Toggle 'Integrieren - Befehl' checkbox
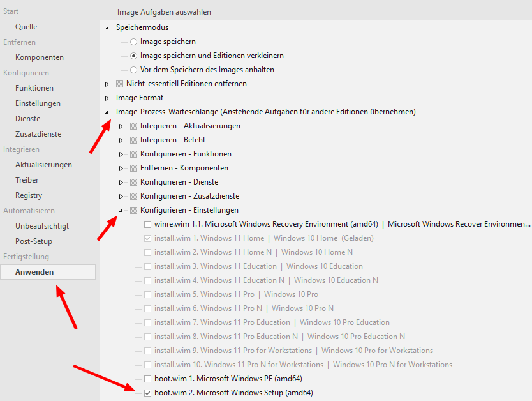 coord(134,140)
